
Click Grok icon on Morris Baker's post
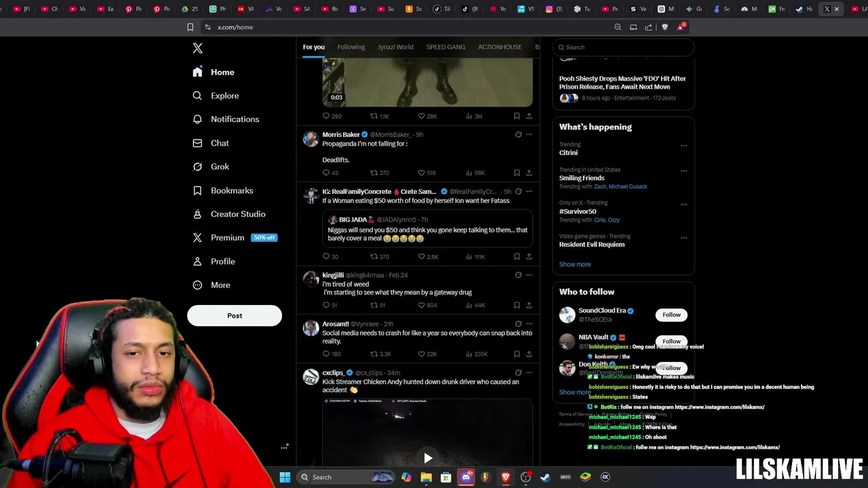[x=518, y=134]
